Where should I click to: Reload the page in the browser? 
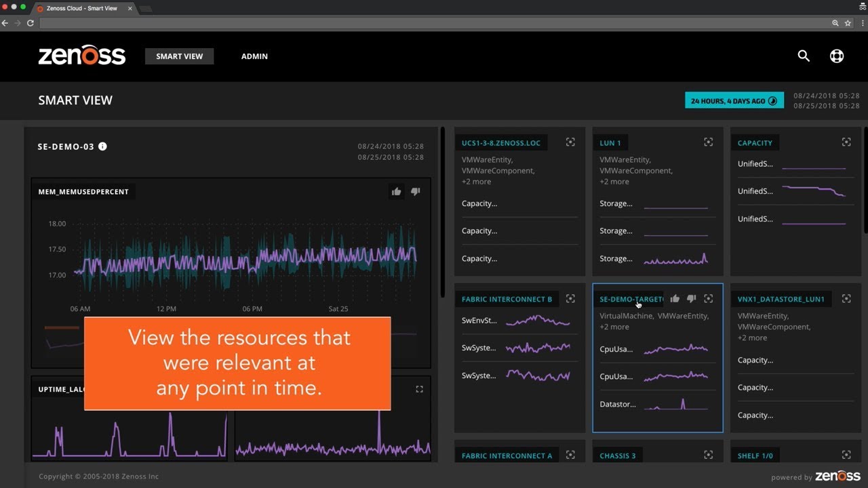pos(31,23)
